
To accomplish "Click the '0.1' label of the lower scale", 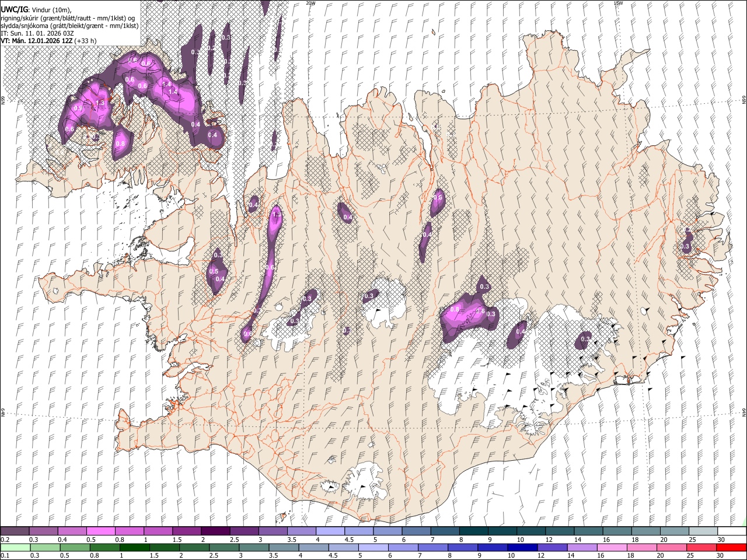I will tap(5, 555).
